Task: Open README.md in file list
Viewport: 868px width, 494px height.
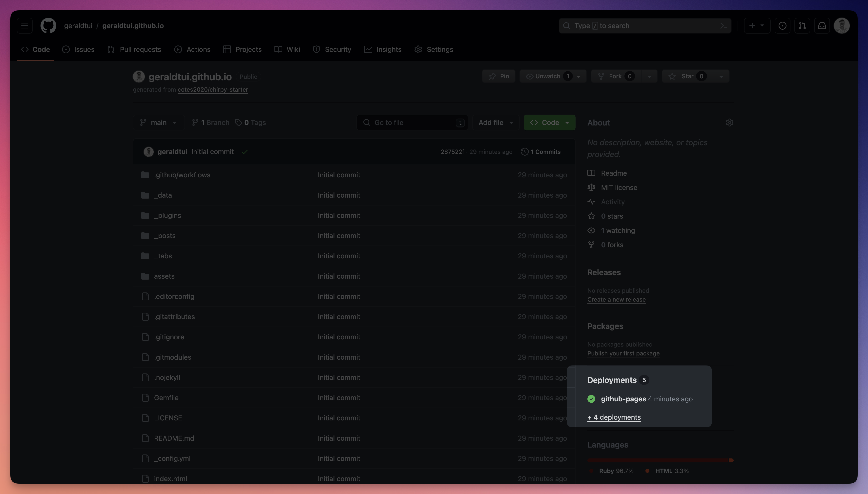Action: click(x=174, y=438)
